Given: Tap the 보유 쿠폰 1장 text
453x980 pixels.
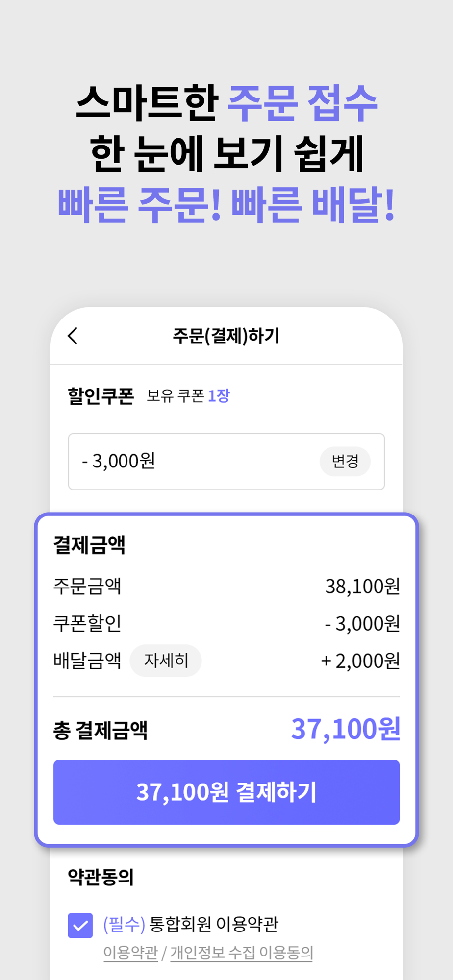Looking at the screenshot, I should pos(188,395).
